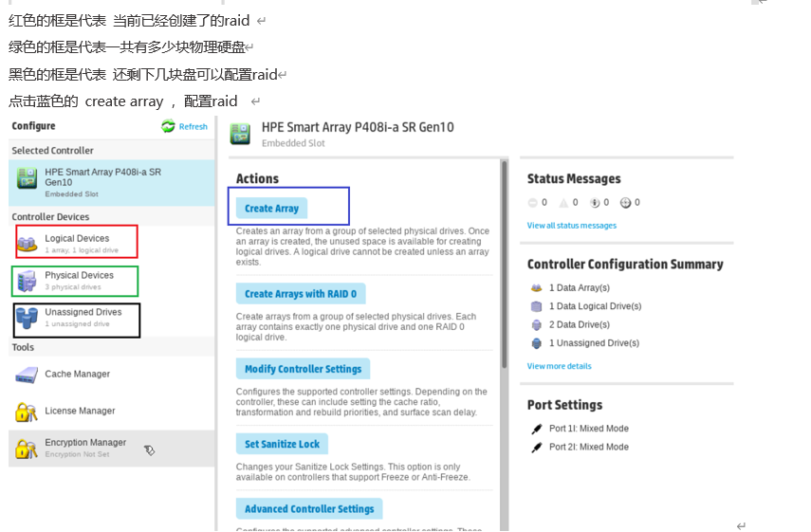This screenshot has height=532, width=811.
Task: Click '3 physical drives' subtitle text
Action: [73, 287]
